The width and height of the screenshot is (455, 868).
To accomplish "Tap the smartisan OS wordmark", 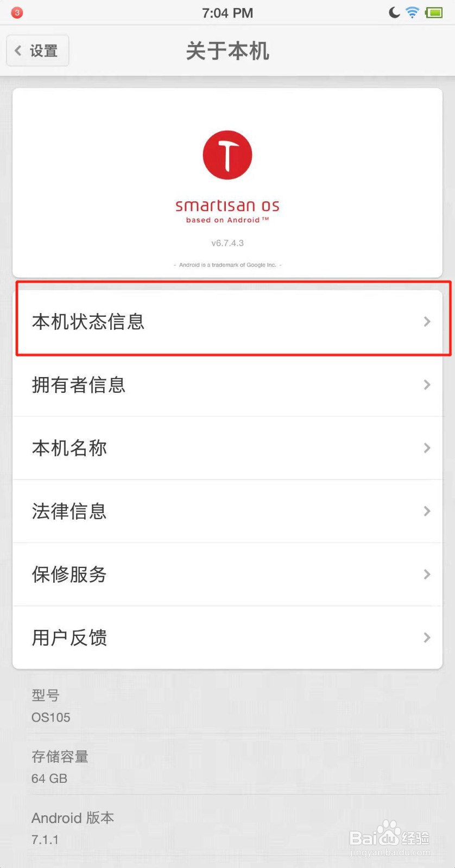I will 227,206.
